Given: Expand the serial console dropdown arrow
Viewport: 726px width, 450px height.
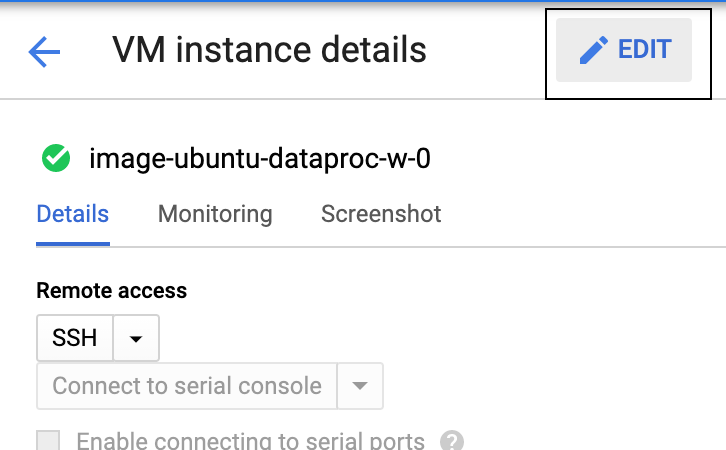Looking at the screenshot, I should coord(360,386).
